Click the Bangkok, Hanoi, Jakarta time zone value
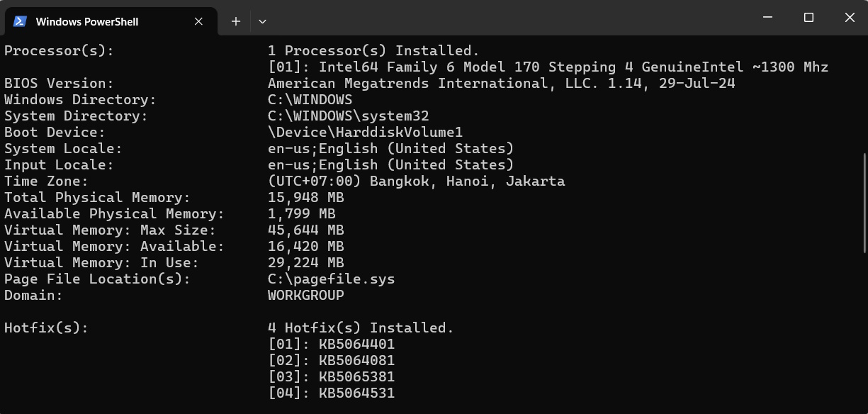Screen dimensions: 868x414 click(x=467, y=181)
